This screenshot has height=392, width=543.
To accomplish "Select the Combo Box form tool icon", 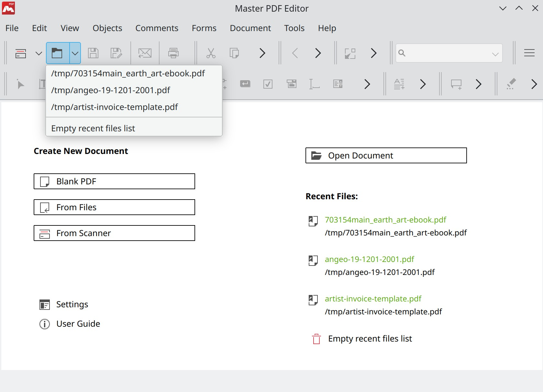I will 292,84.
